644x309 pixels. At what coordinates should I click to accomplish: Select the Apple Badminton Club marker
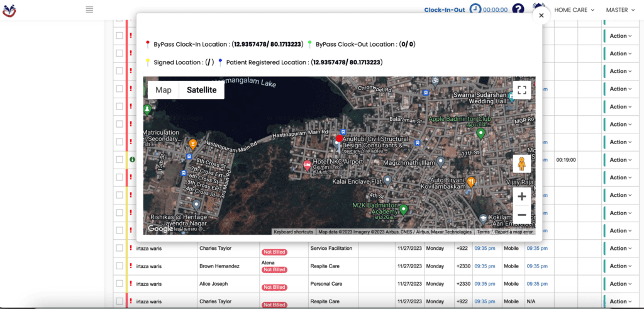pos(480,133)
